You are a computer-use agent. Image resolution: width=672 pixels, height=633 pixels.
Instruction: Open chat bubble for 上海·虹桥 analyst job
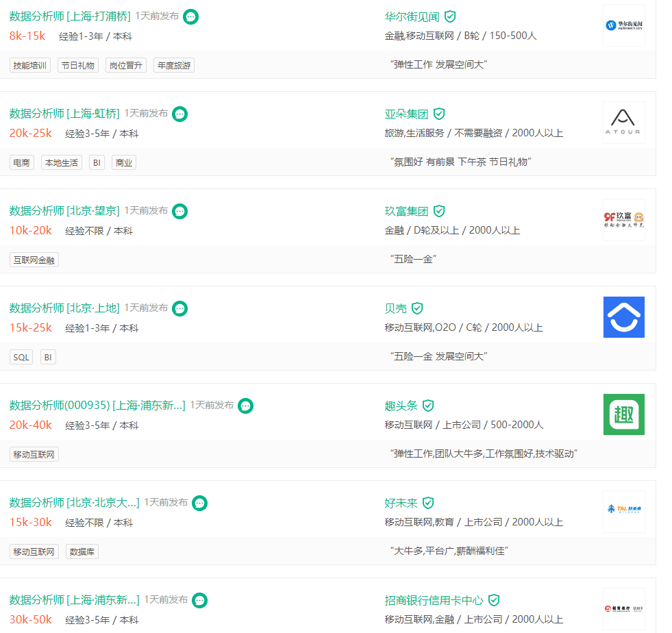click(179, 114)
